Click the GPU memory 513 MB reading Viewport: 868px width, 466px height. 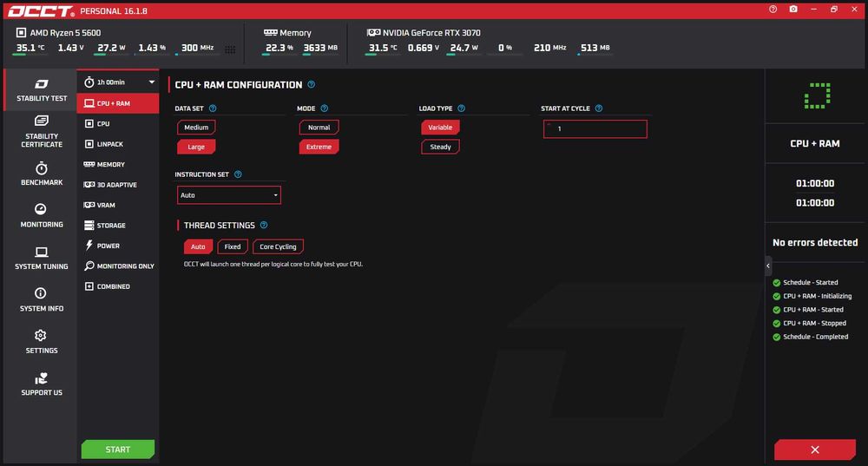595,48
